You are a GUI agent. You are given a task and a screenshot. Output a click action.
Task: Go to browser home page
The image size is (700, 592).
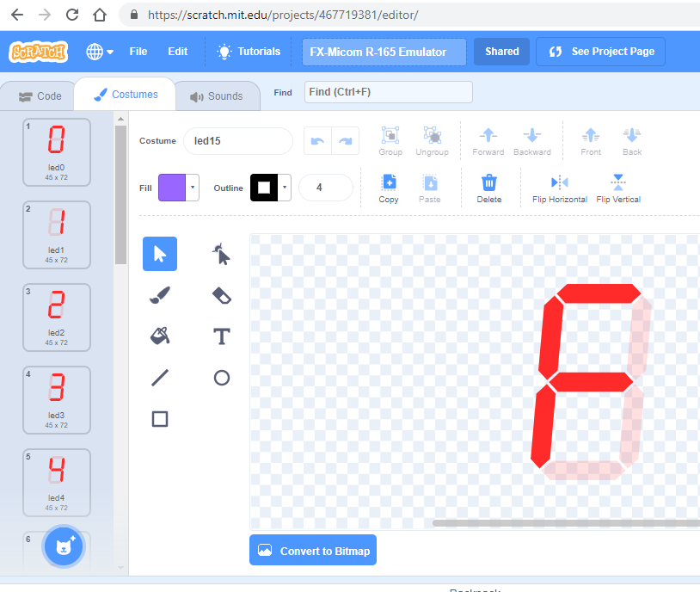100,15
